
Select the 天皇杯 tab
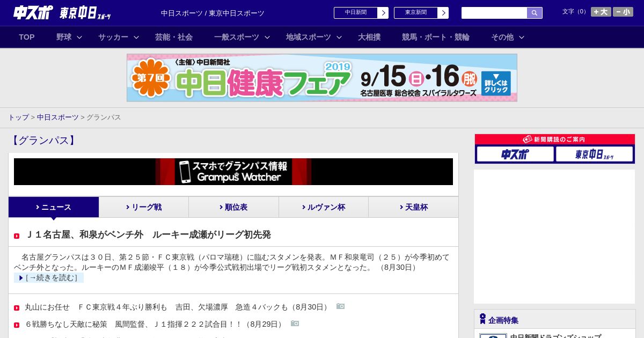click(413, 207)
